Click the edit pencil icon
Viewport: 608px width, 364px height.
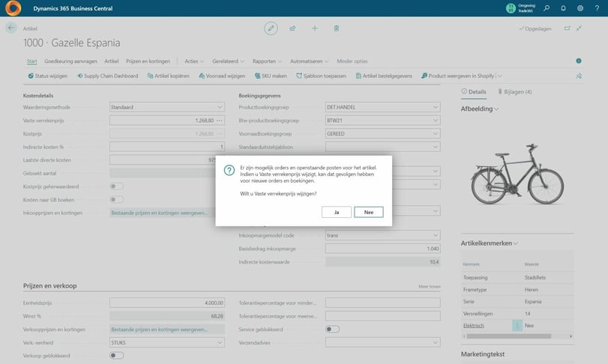[271, 28]
